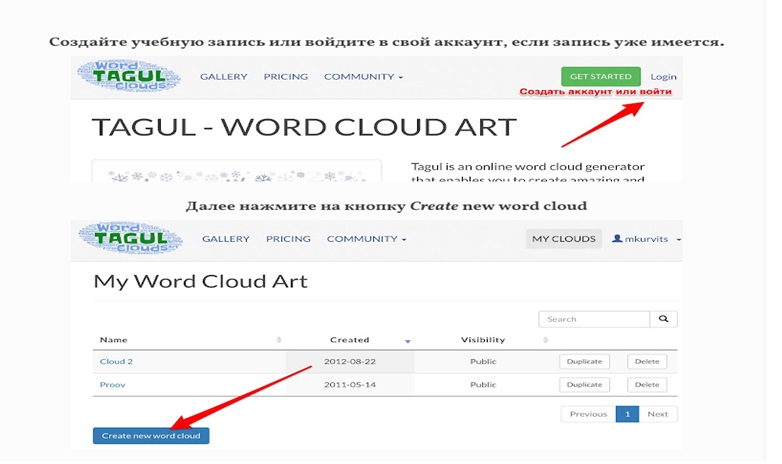
Task: Sort the table by the Name column arrows
Action: coord(279,340)
